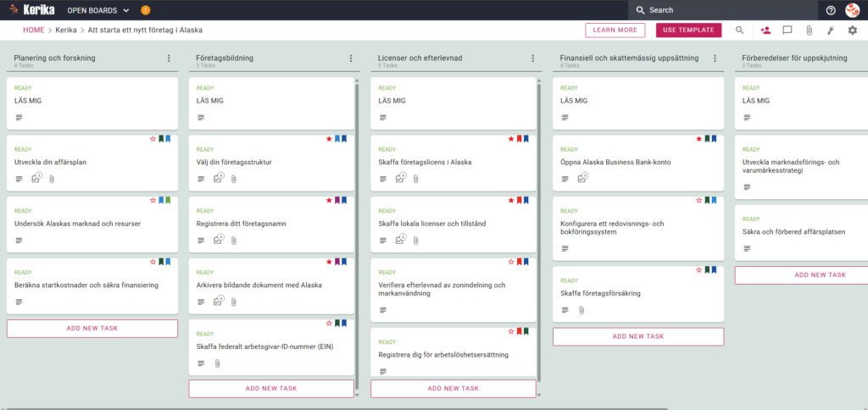Screen dimensions: 868x410
Task: Add new task in Finansiell och skattemässig column
Action: (x=638, y=337)
